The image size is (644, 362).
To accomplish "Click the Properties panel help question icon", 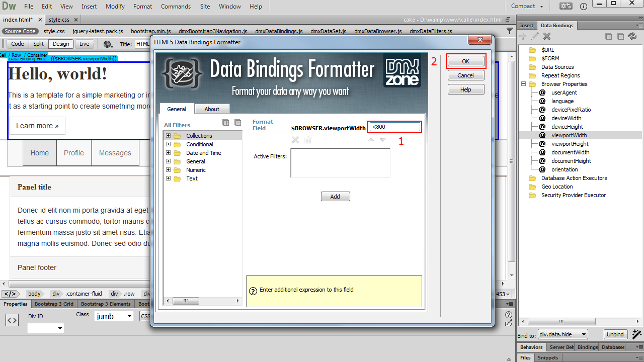I will (x=509, y=315).
